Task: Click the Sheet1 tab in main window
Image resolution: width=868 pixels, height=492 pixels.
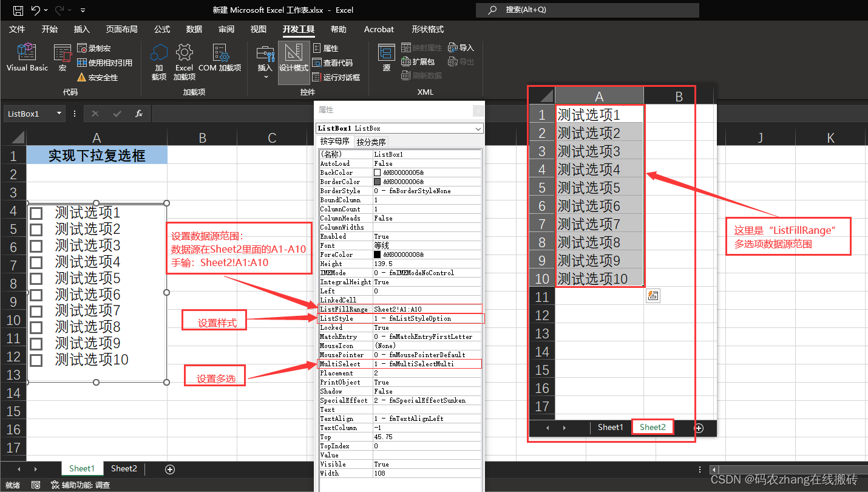Action: pos(82,468)
